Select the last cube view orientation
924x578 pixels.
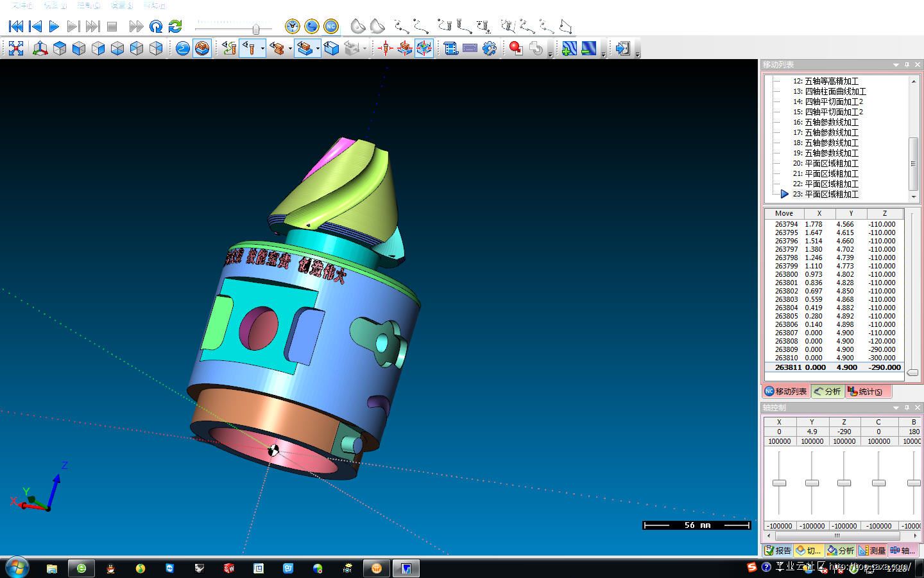[x=156, y=48]
